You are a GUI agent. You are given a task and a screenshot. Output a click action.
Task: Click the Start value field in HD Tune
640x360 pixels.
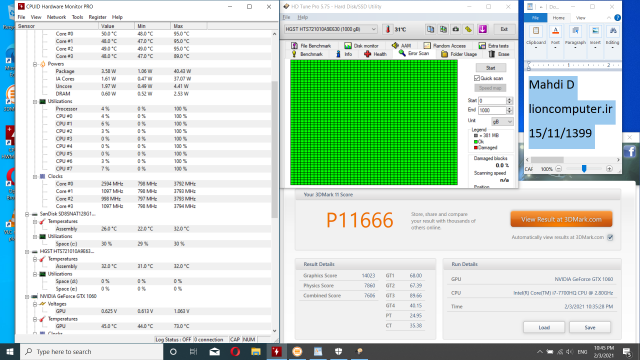[x=492, y=100]
